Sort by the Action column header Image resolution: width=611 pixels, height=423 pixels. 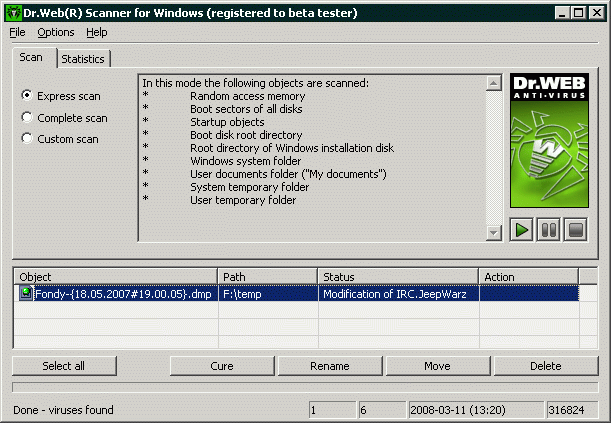tap(529, 277)
